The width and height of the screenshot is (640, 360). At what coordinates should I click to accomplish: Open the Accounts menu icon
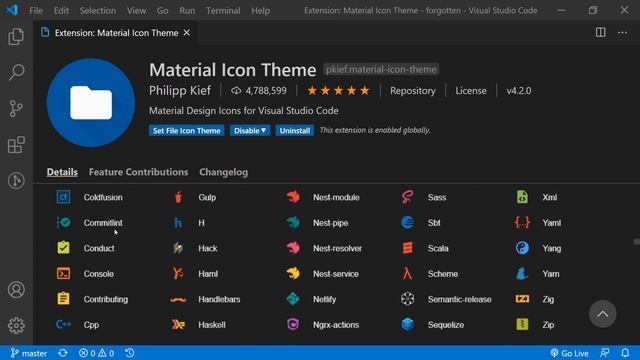point(16,290)
